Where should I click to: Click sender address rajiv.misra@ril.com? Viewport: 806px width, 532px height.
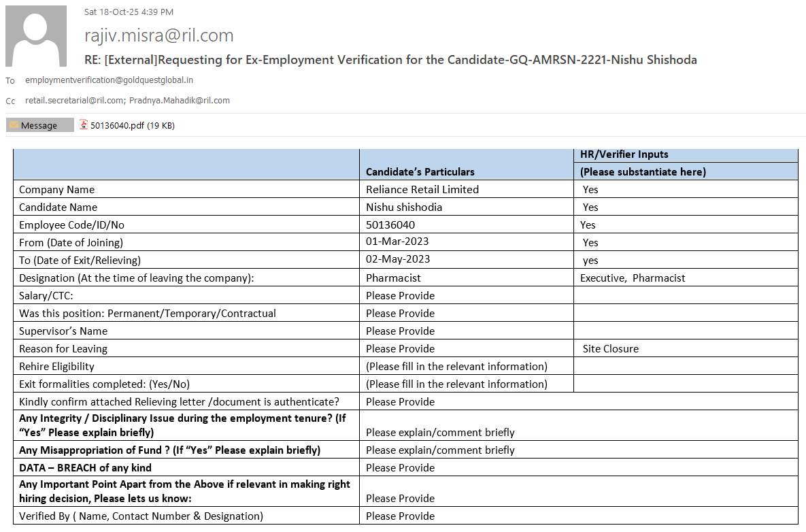(x=158, y=35)
